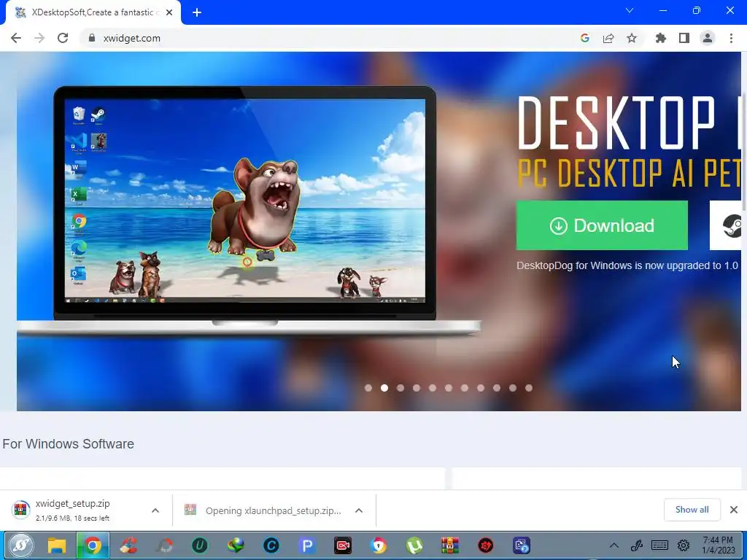Close the downloads bar
This screenshot has width=747, height=560.
pyautogui.click(x=734, y=510)
